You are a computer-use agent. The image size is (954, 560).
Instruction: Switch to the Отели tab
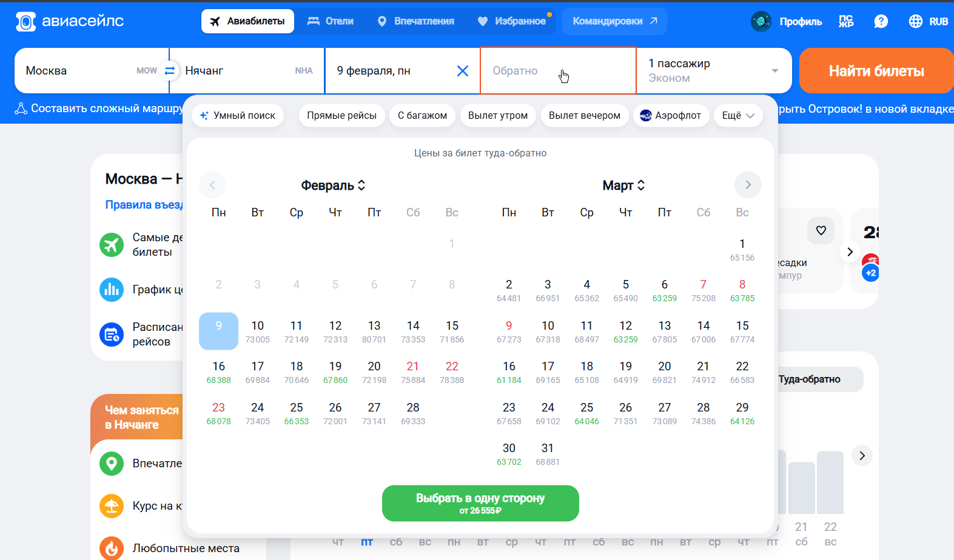coord(331,21)
